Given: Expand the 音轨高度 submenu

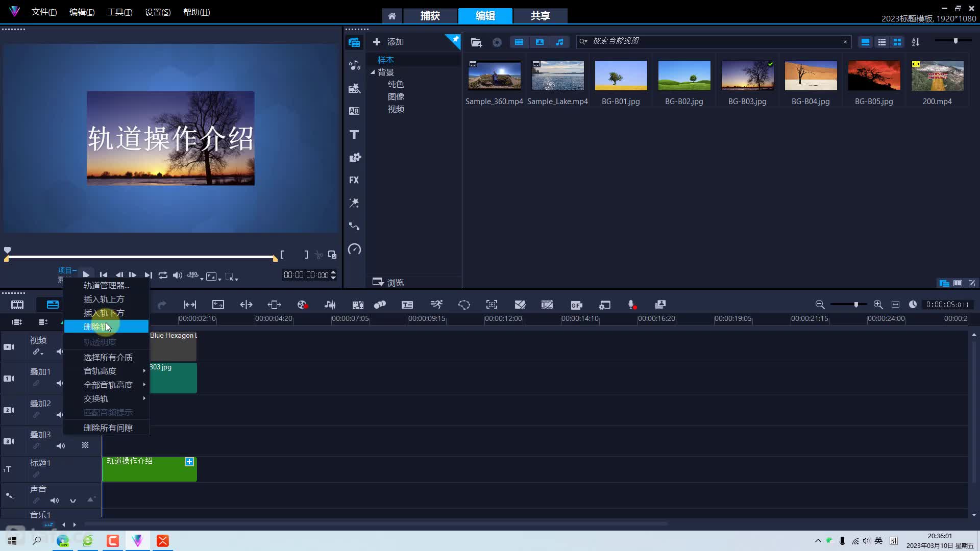Looking at the screenshot, I should tap(107, 371).
